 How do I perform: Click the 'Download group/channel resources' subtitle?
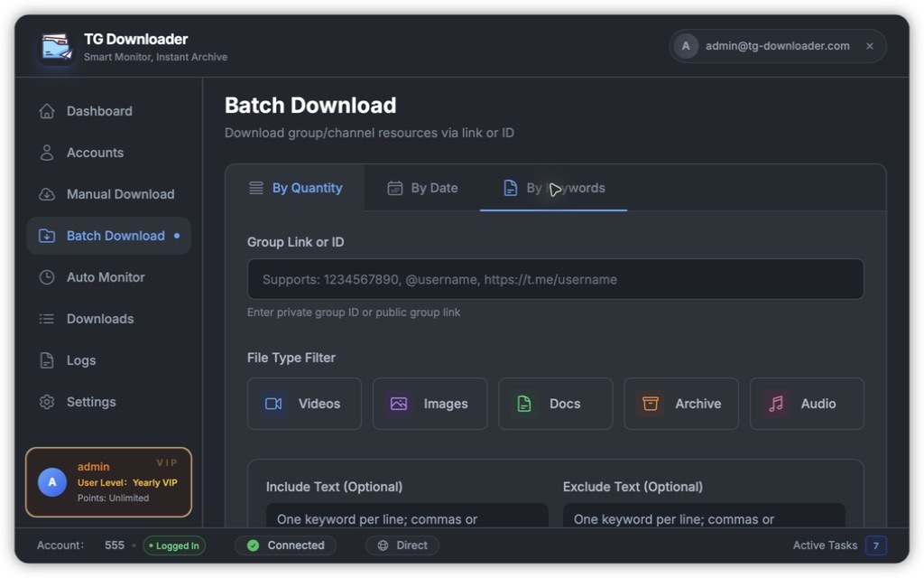pyautogui.click(x=369, y=134)
